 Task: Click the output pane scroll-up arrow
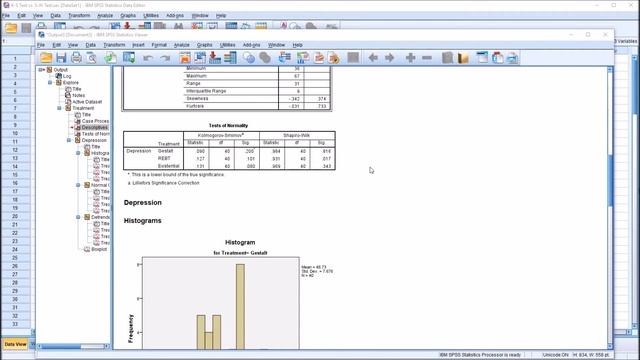click(610, 70)
